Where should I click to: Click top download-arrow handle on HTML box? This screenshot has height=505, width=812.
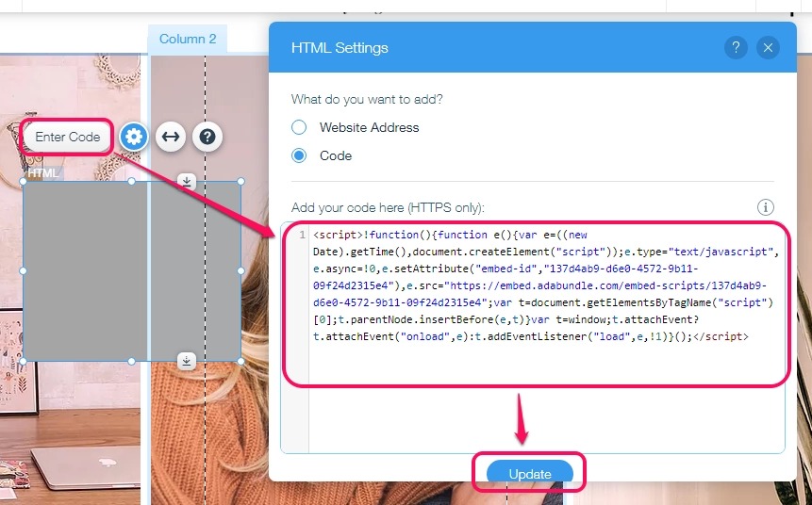[x=187, y=181]
